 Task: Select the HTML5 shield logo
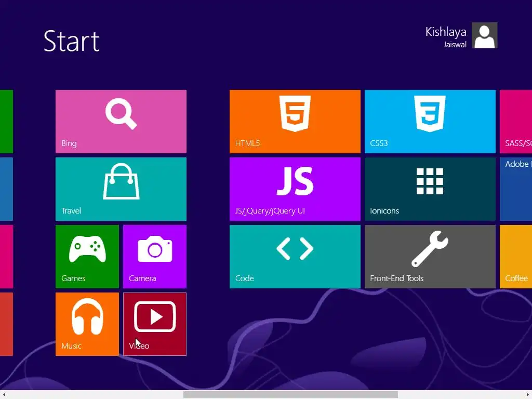295,114
